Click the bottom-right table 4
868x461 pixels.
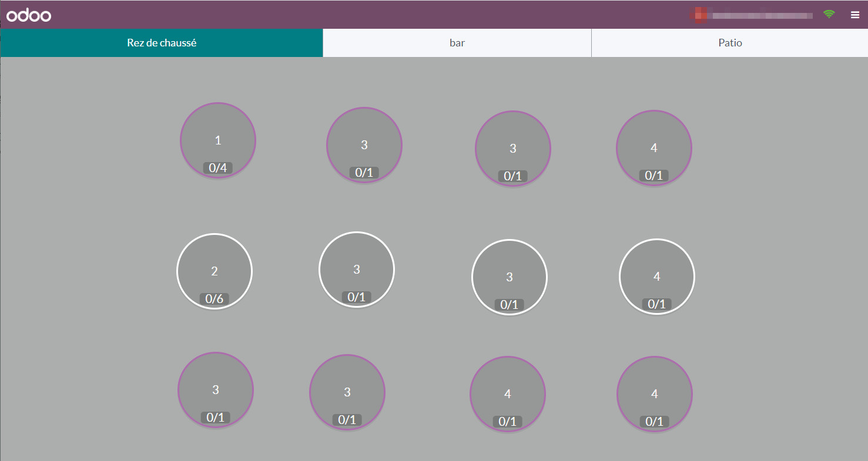point(654,393)
